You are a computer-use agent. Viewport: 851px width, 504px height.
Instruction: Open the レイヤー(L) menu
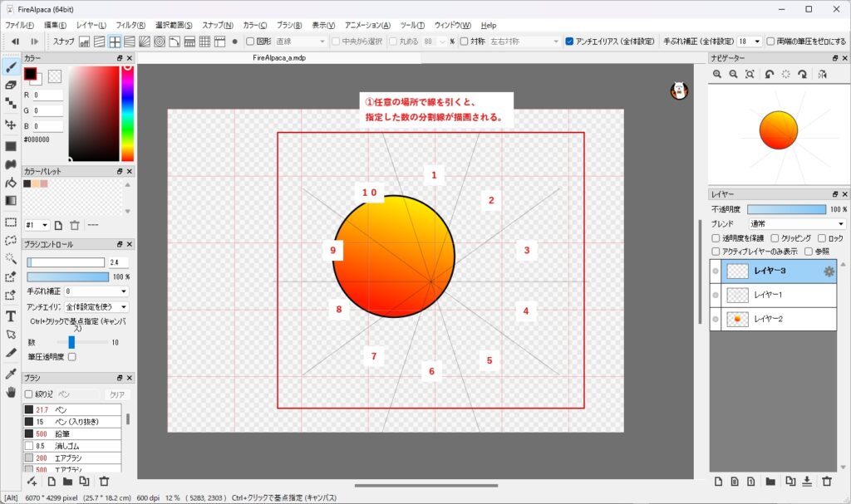(x=91, y=25)
